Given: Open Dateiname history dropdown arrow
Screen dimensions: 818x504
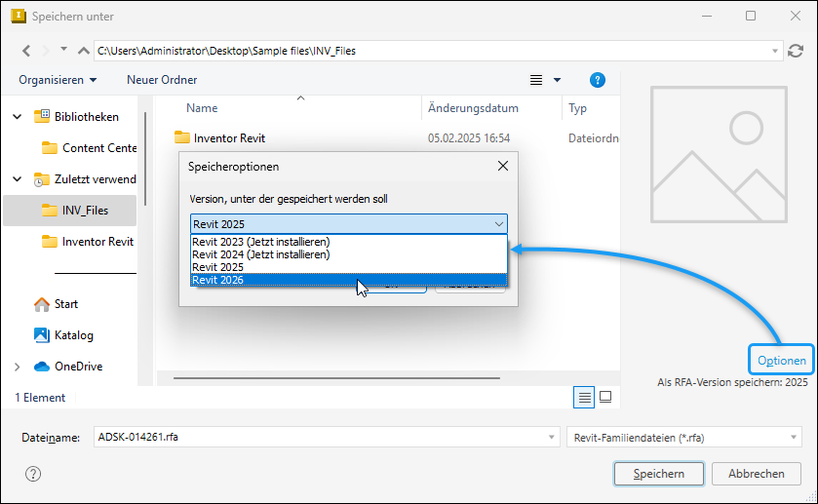Looking at the screenshot, I should tap(552, 437).
